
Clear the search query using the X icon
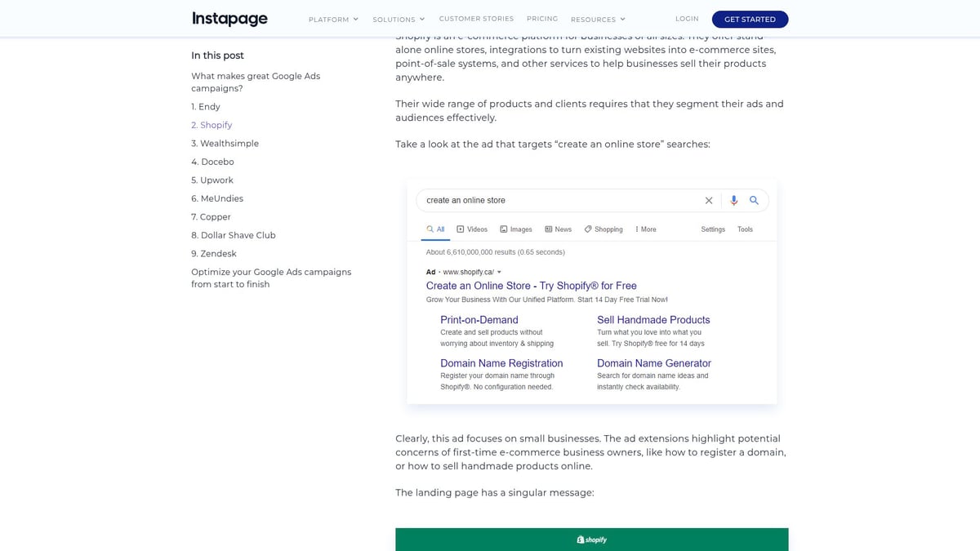(709, 200)
